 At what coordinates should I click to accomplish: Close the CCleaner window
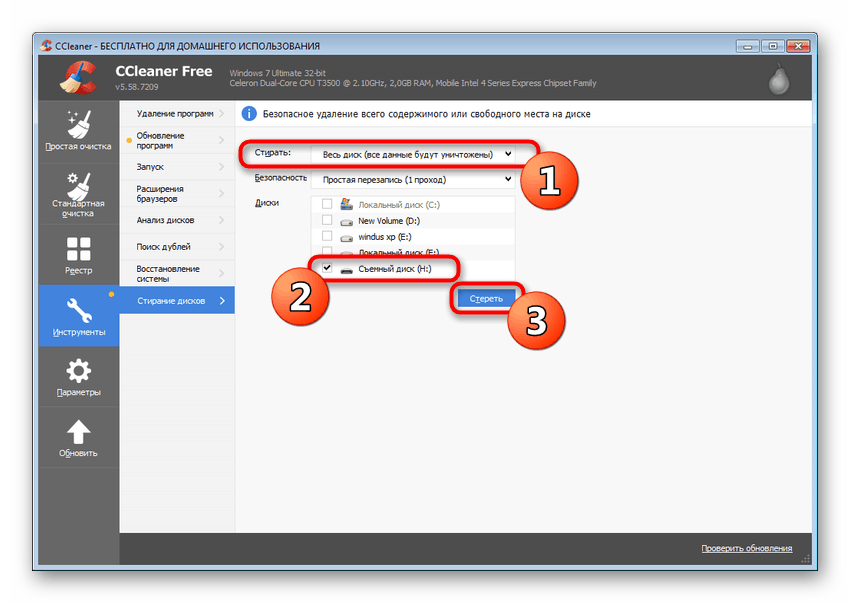point(798,47)
